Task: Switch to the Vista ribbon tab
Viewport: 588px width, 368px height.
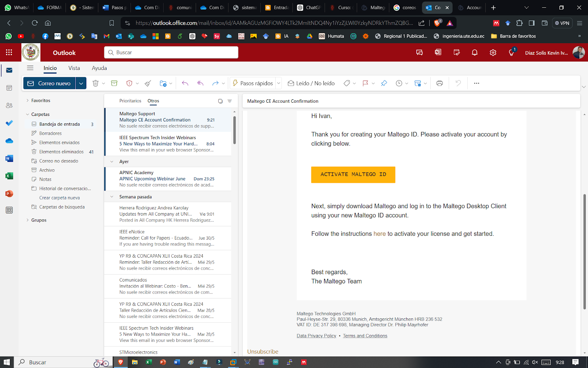Action: click(74, 68)
